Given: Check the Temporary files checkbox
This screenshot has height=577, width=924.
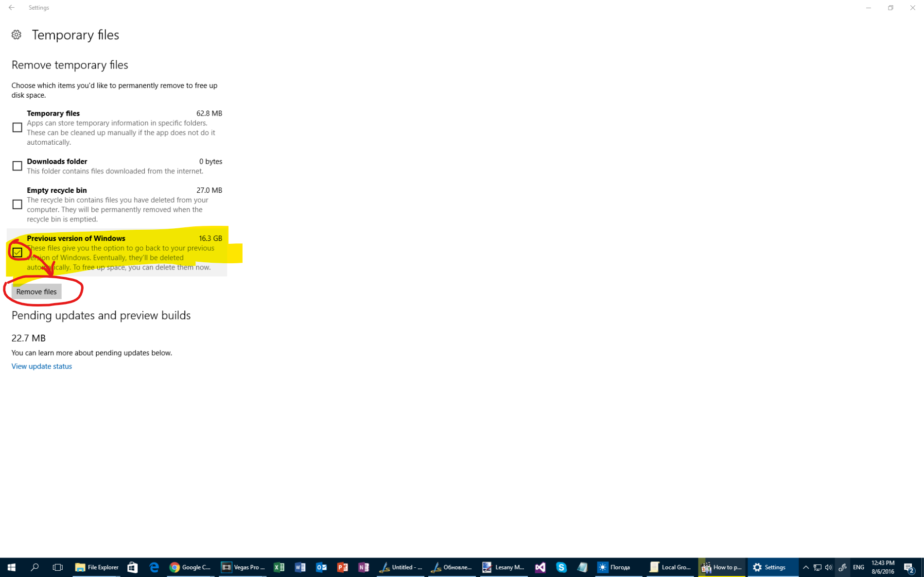Looking at the screenshot, I should click(17, 128).
